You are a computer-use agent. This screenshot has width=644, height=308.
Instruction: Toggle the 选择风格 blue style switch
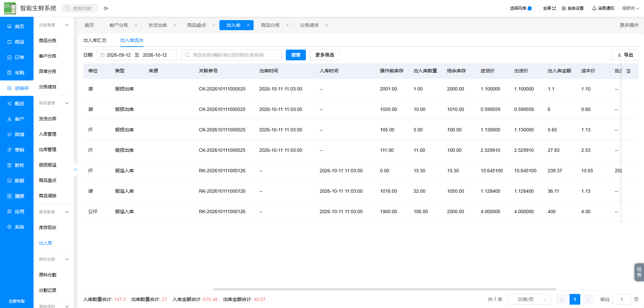(x=530, y=8)
